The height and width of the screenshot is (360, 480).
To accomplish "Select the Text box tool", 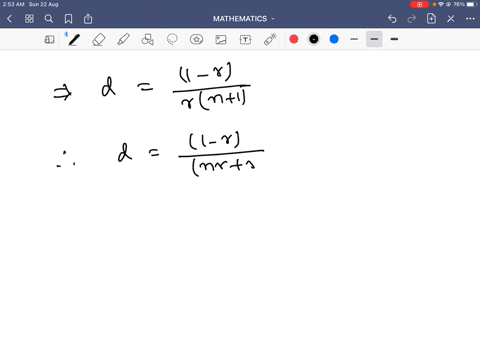I will [x=245, y=39].
